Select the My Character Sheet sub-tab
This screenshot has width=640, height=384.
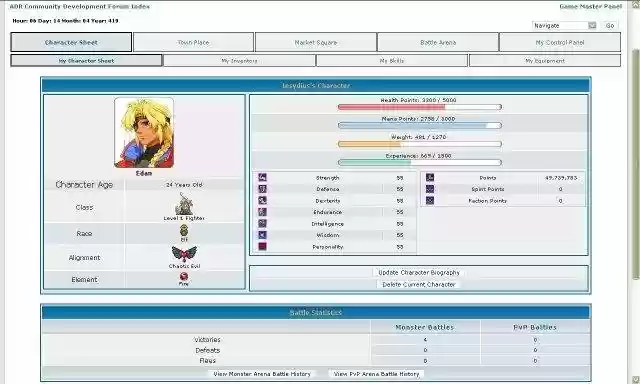tap(86, 60)
